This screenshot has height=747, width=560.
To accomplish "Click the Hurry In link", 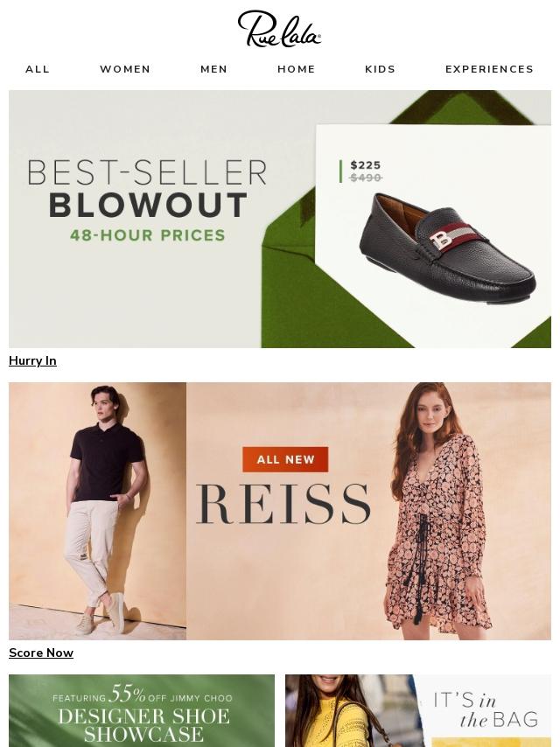I will pos(33,360).
